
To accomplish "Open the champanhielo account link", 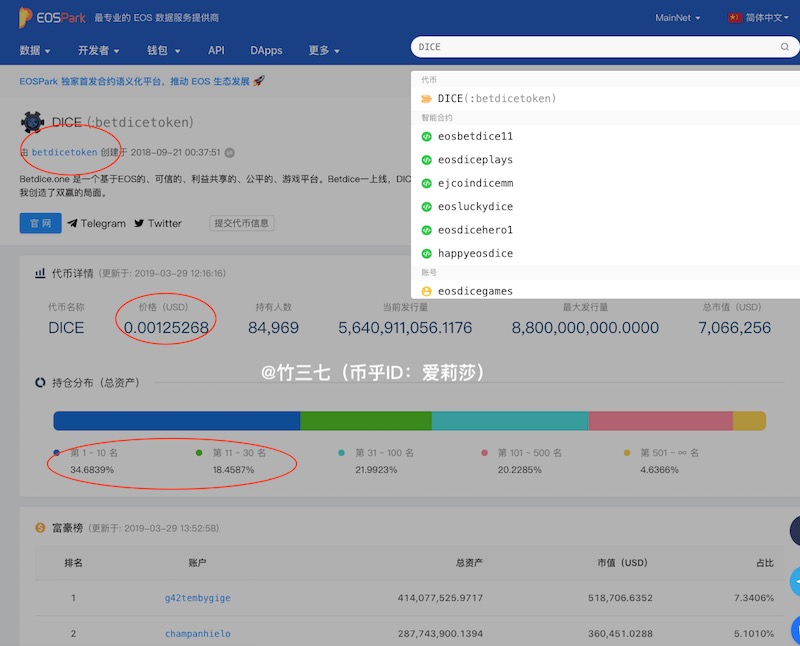I will click(197, 634).
